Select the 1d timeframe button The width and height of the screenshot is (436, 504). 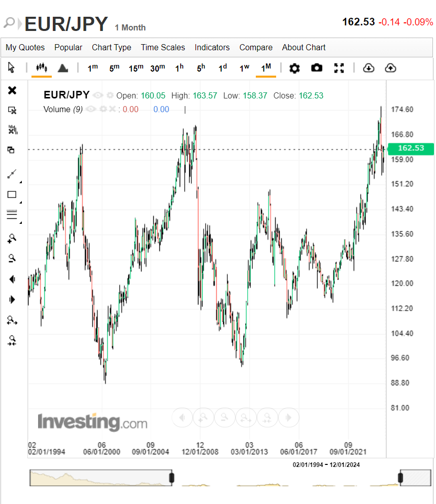tap(222, 68)
